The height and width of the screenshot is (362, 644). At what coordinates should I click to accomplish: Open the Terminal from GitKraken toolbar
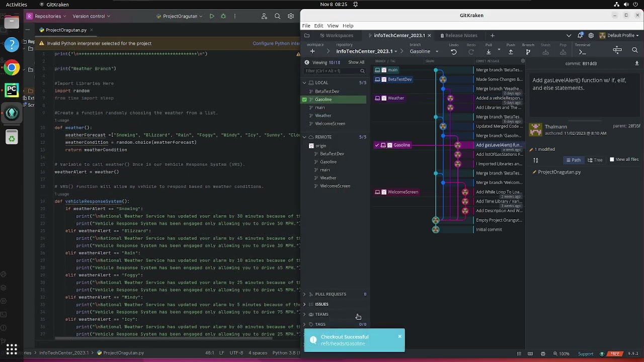pos(582,52)
